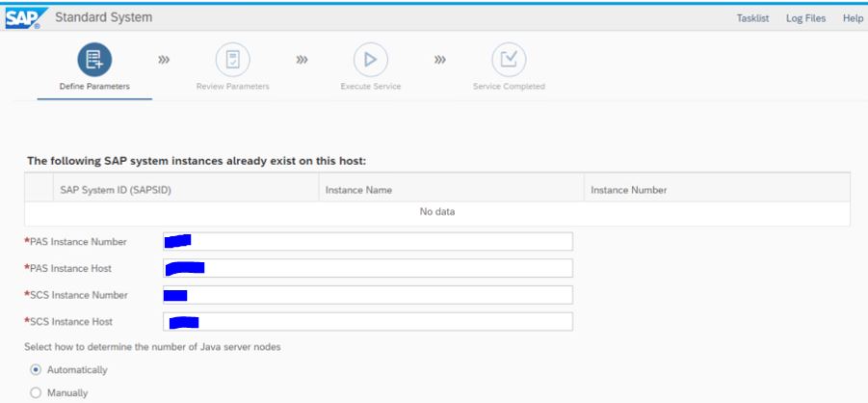Screen dimensions: 868x403
Task: Click the Review Parameters step label
Action: [232, 87]
